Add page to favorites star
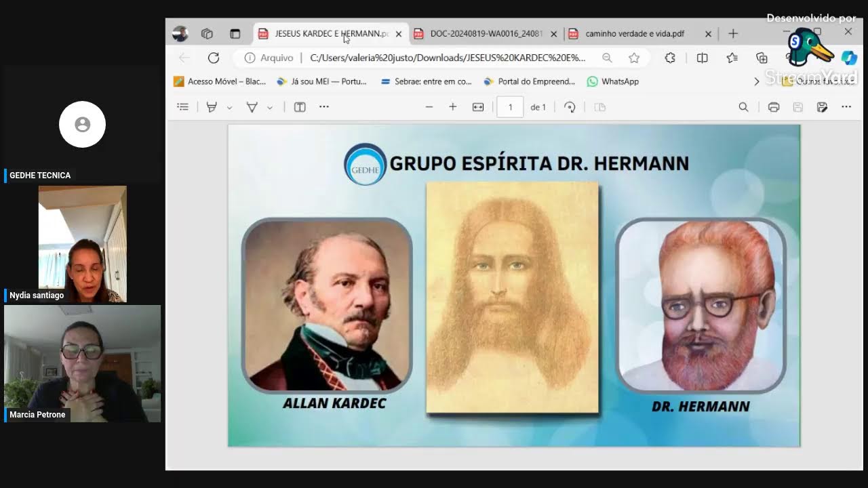 pyautogui.click(x=634, y=58)
